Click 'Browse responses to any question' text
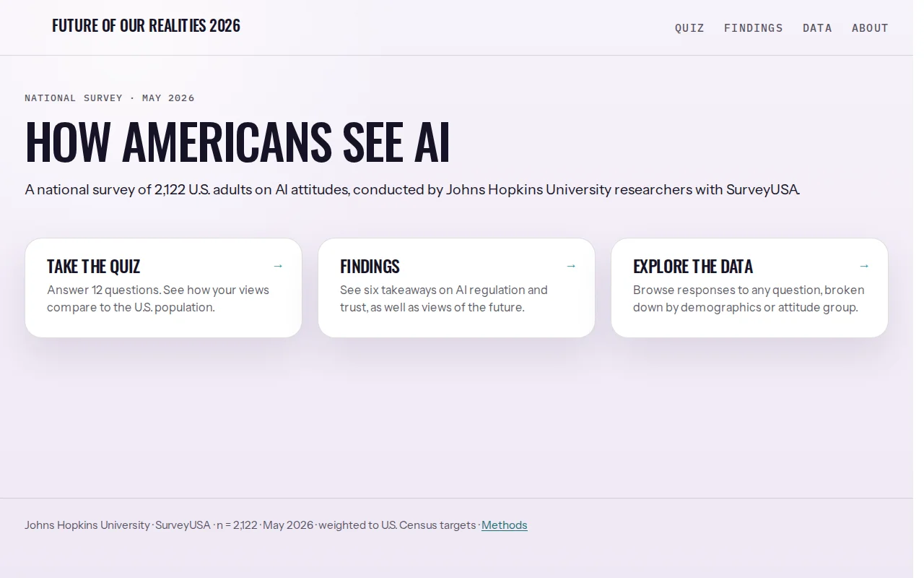This screenshot has width=924, height=578. pyautogui.click(x=749, y=298)
